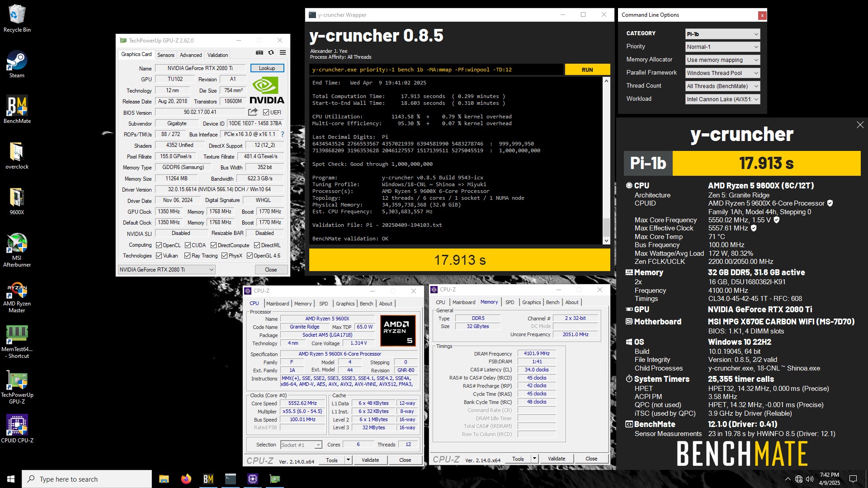Image resolution: width=868 pixels, height=488 pixels.
Task: Click GPU-Z taskbar icon
Action: click(x=275, y=479)
